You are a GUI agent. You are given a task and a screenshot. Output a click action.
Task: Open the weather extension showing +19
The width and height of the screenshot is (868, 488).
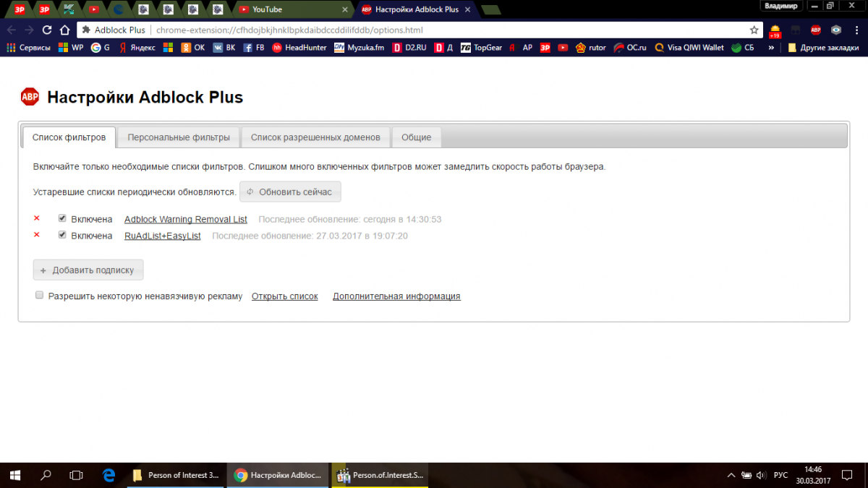coord(775,31)
